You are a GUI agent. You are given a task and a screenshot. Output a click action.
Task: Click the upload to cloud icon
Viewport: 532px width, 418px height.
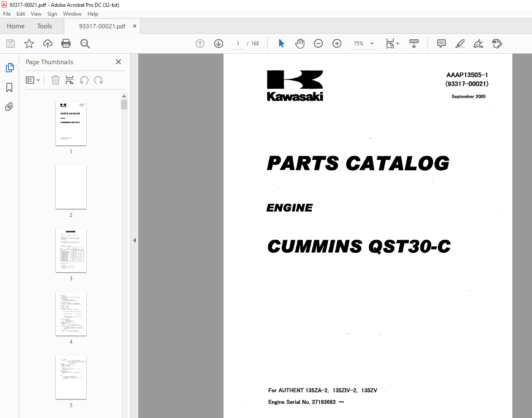tap(48, 44)
